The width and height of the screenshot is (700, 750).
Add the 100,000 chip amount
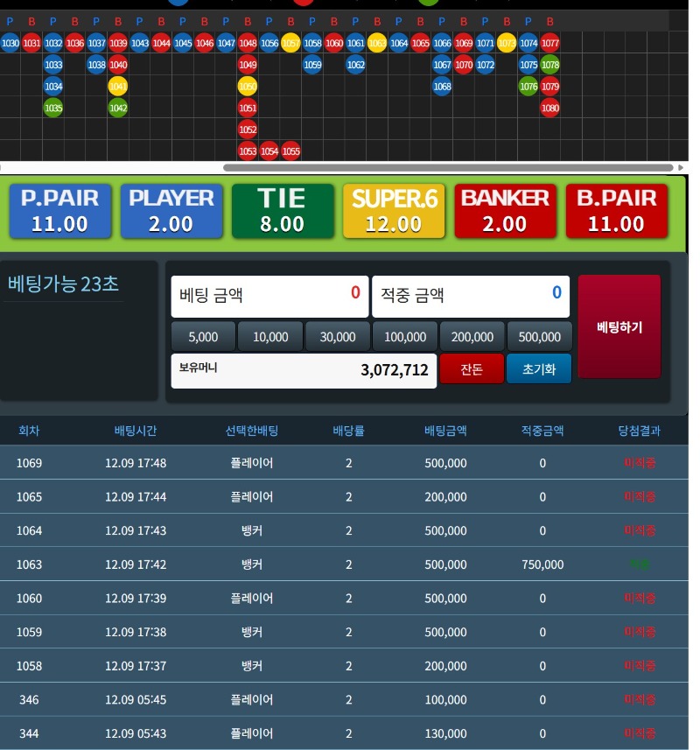coord(405,337)
